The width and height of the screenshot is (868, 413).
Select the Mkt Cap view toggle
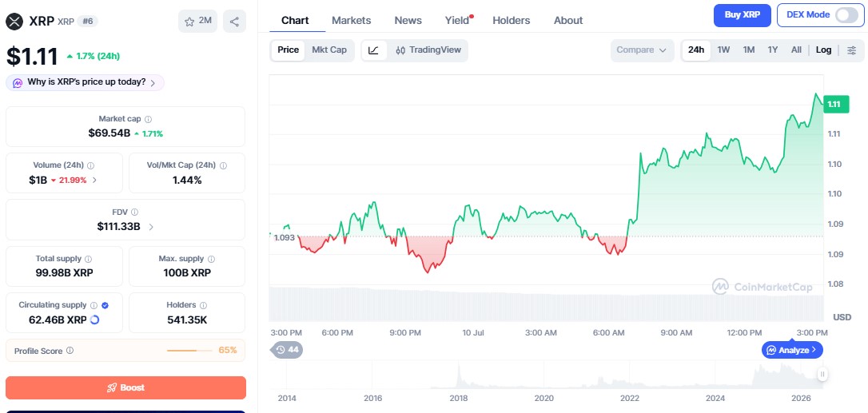pyautogui.click(x=329, y=50)
